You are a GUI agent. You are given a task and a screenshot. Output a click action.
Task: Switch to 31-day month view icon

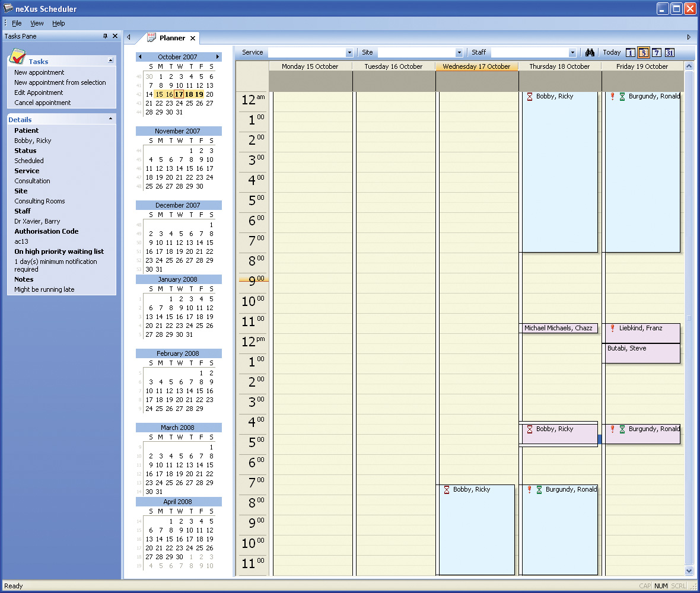click(x=669, y=53)
